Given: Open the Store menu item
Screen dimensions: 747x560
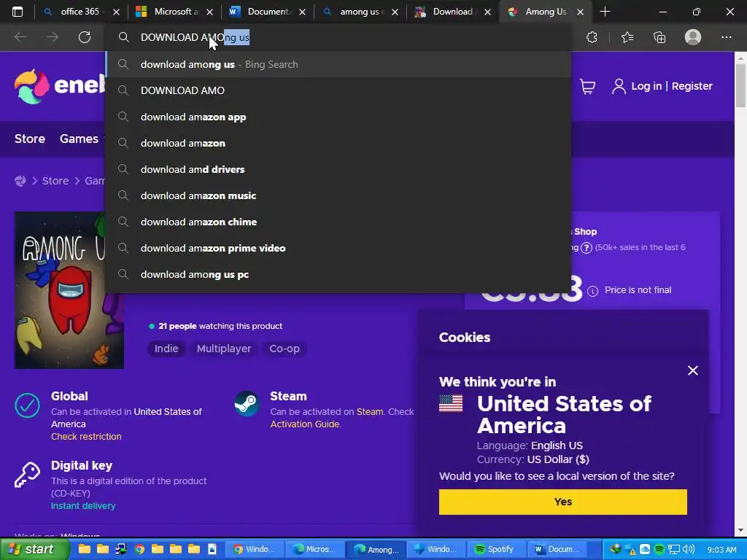Looking at the screenshot, I should point(29,139).
